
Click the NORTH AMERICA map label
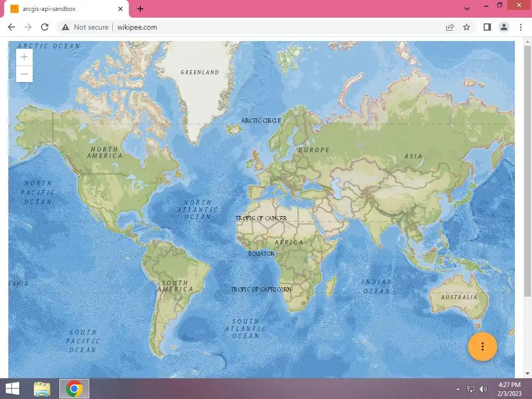pos(104,152)
